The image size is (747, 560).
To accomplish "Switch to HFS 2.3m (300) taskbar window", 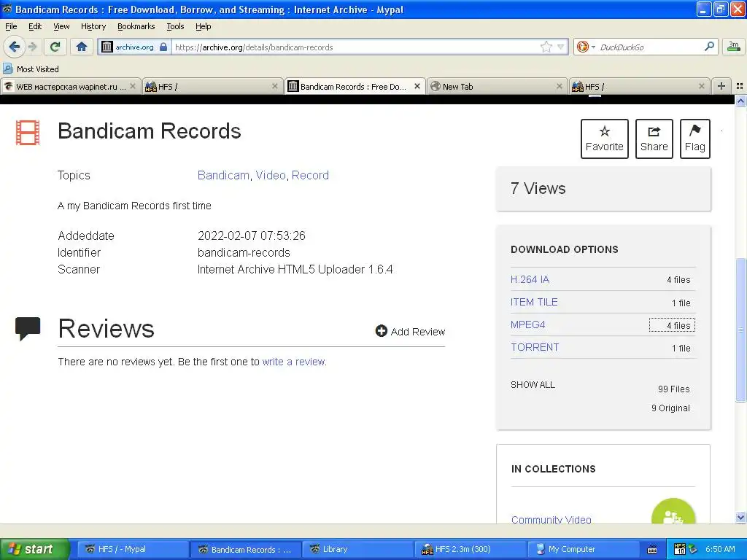I will (x=470, y=549).
